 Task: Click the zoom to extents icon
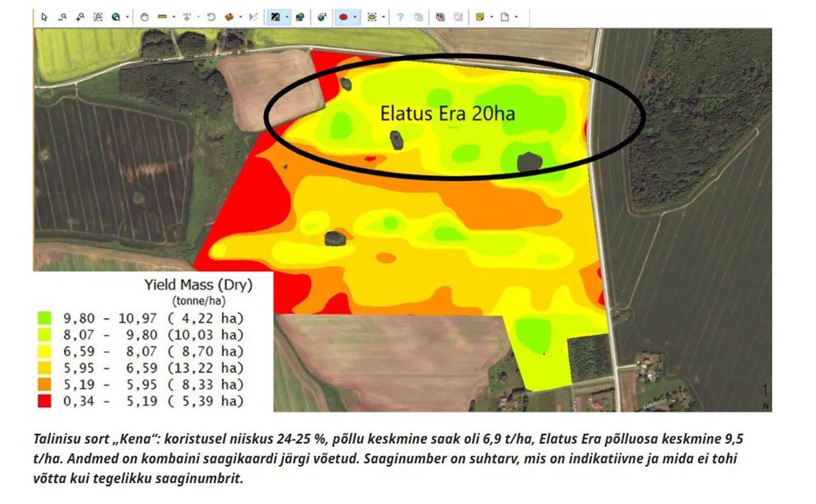pyautogui.click(x=98, y=17)
